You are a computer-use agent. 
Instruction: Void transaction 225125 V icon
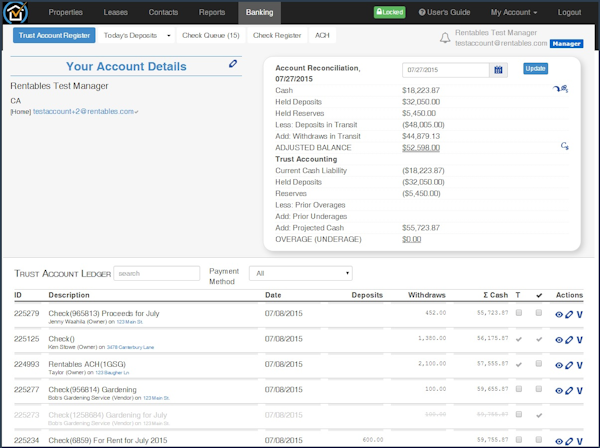pos(579,340)
